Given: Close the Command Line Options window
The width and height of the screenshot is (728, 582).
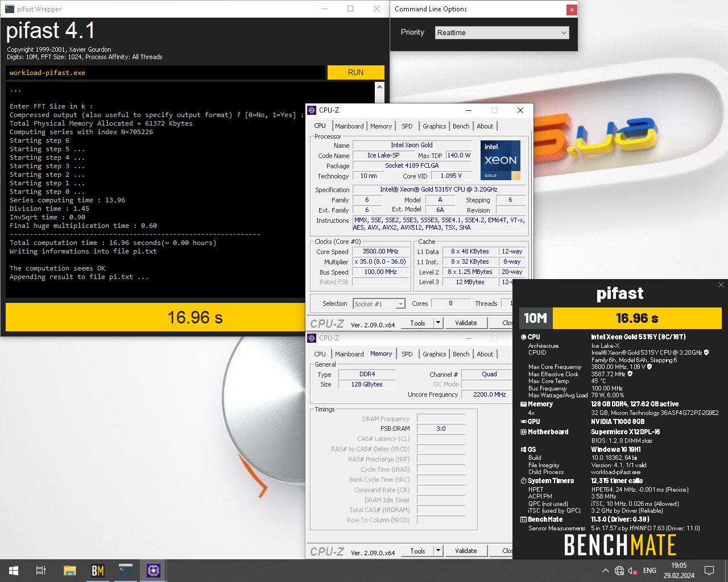Looking at the screenshot, I should pos(571,9).
